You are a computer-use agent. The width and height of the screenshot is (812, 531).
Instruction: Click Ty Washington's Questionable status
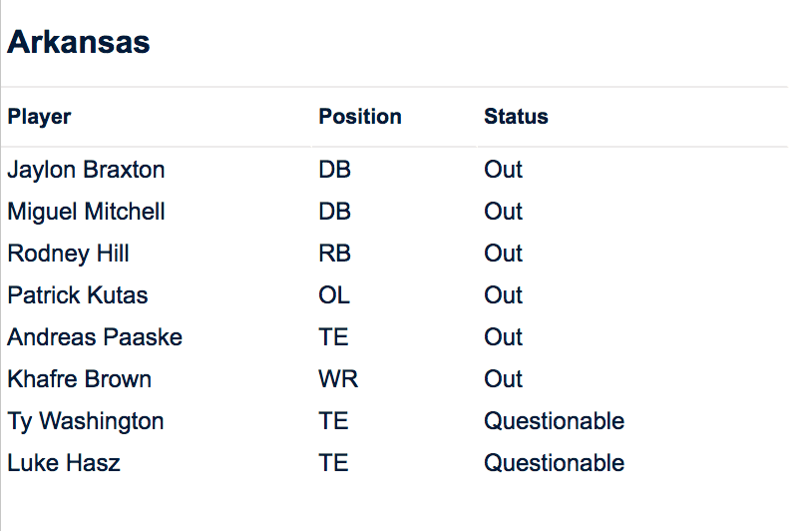(554, 421)
